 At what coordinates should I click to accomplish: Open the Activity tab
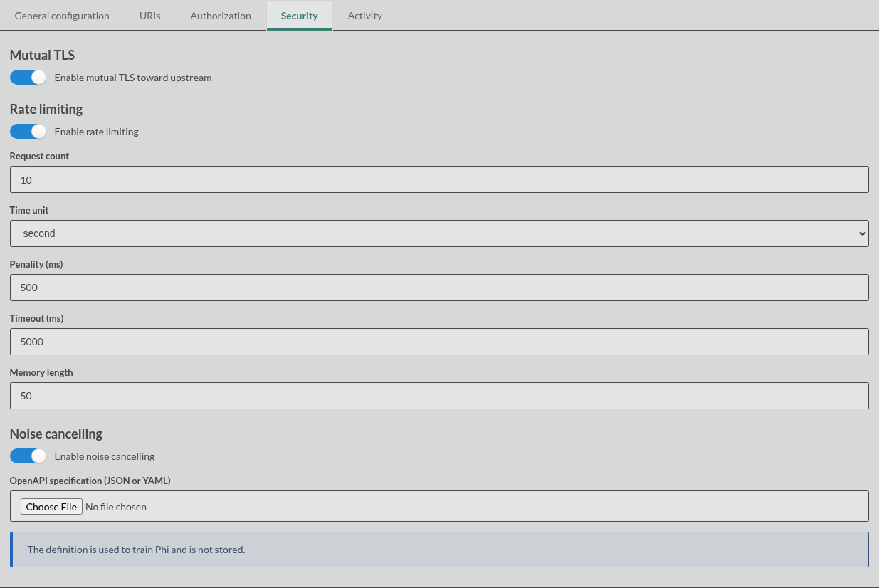click(365, 16)
